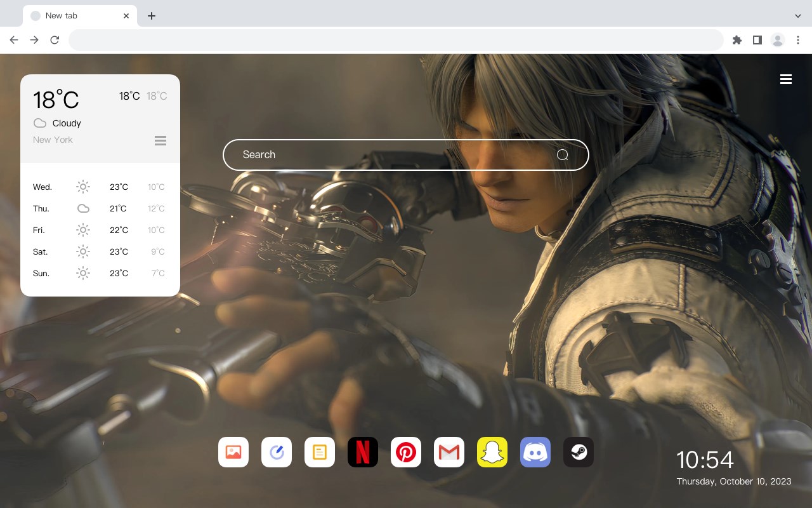
Task: Open a new tab with plus button
Action: point(151,16)
